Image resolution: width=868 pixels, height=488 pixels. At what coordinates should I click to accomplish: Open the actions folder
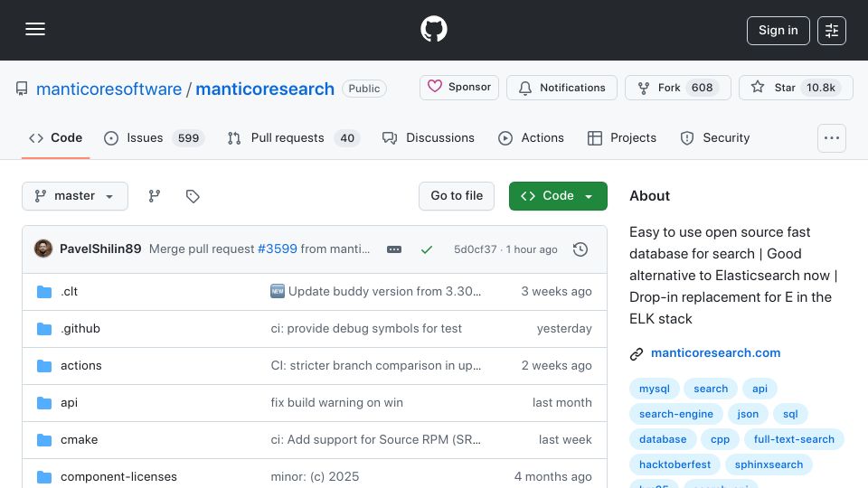pos(80,366)
